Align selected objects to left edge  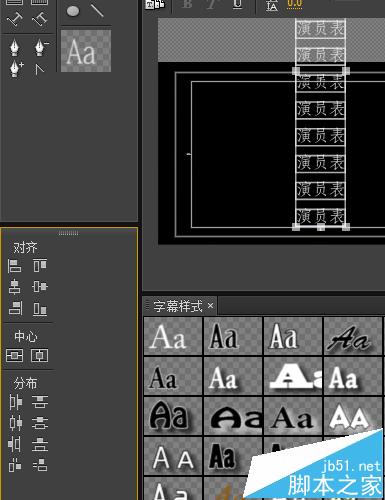[14, 266]
